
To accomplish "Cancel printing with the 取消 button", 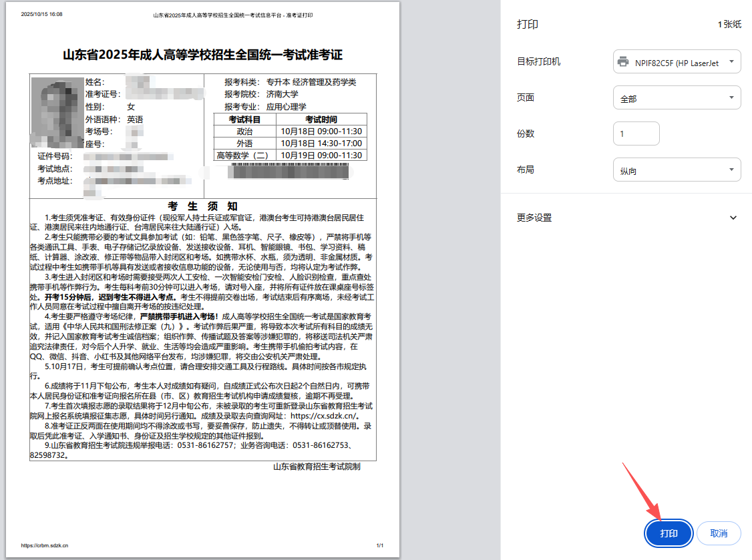I will click(x=719, y=533).
